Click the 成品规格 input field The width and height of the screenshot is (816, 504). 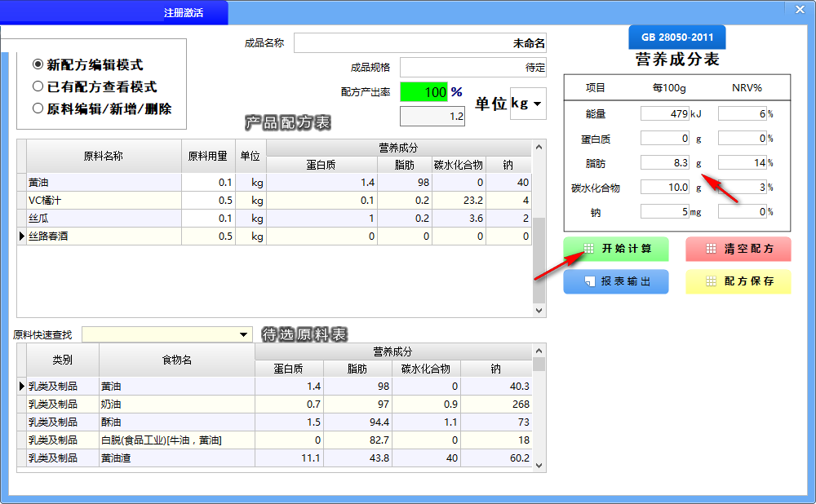click(472, 68)
